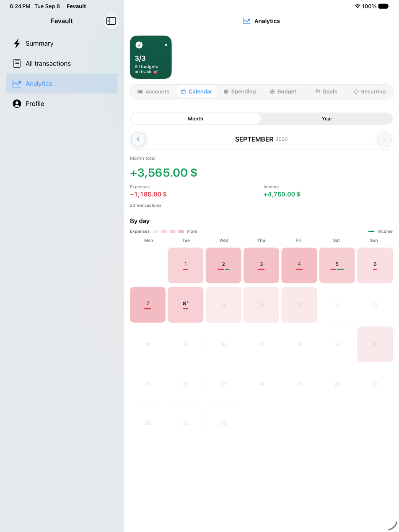
Task: Click the darkest expense legend swatch
Action: point(181,231)
